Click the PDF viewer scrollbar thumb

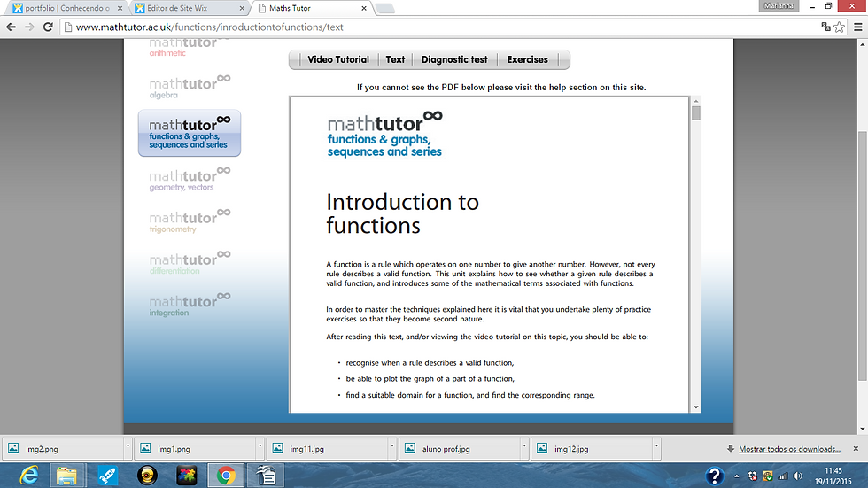click(696, 113)
